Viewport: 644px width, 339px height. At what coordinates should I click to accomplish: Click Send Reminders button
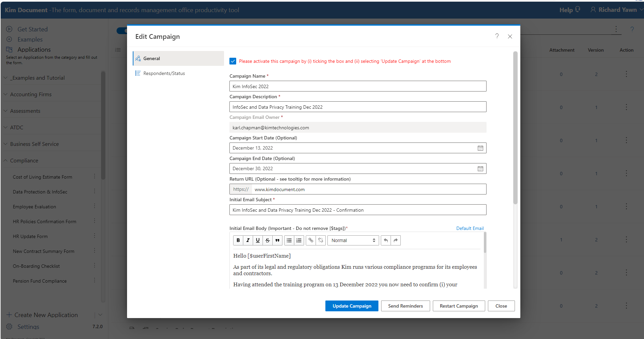[405, 306]
